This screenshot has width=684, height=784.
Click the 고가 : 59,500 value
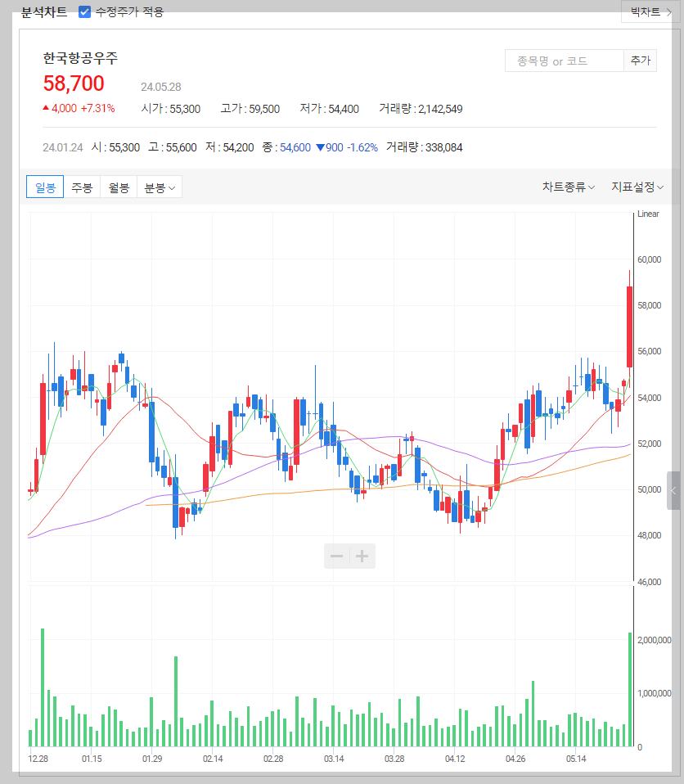click(x=250, y=109)
